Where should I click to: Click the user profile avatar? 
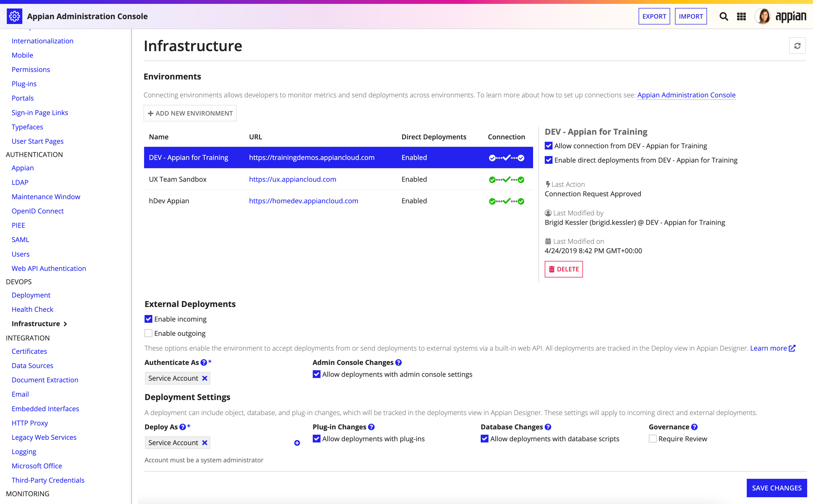tap(763, 16)
